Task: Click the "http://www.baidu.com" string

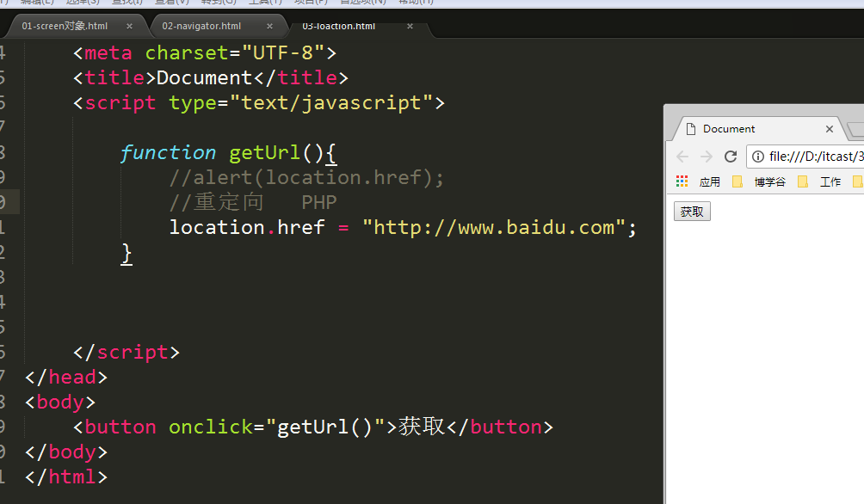Action: [x=494, y=228]
